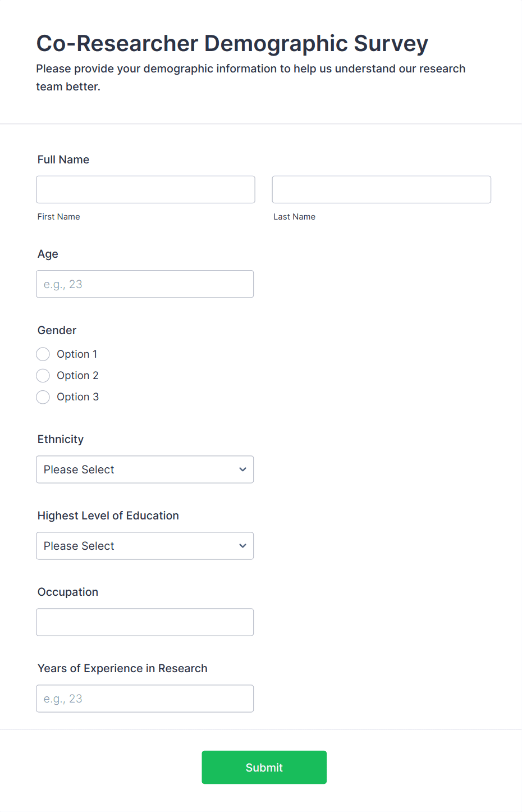522x812 pixels.
Task: Click the Full Name field label
Action: point(63,159)
